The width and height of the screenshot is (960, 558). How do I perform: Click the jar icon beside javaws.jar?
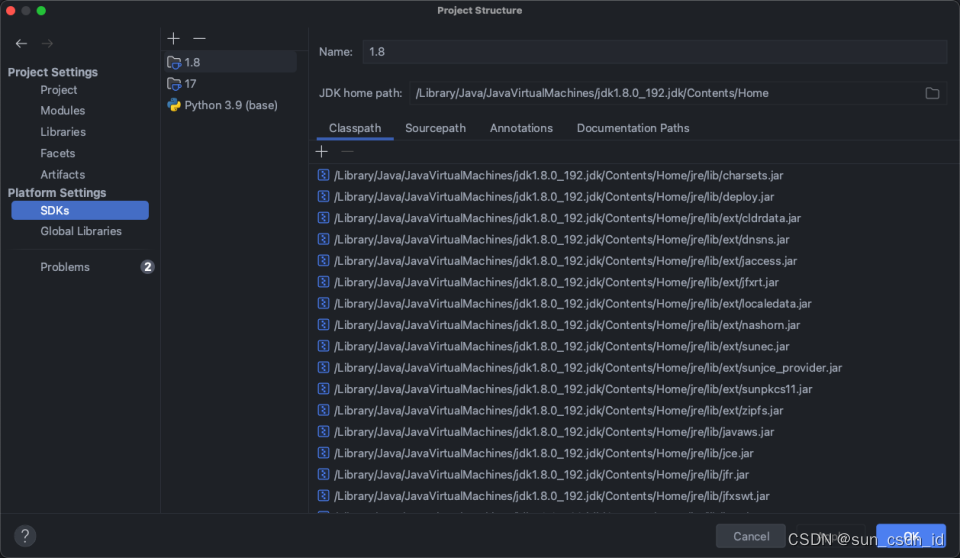pos(323,432)
